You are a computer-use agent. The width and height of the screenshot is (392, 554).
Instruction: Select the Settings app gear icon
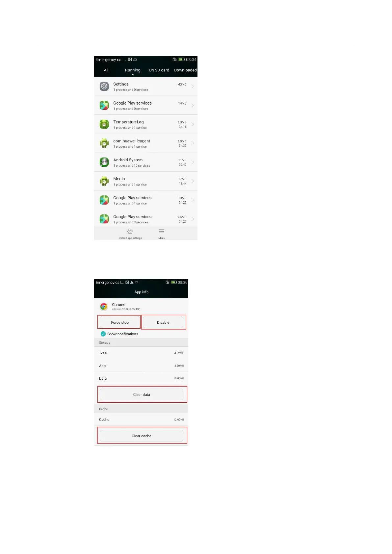[x=104, y=87]
